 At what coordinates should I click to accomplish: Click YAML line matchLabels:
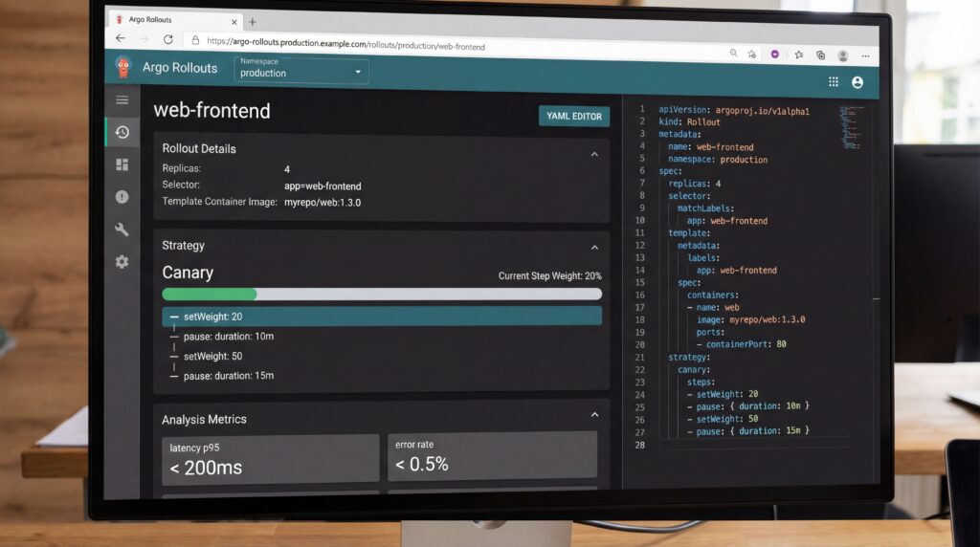pyautogui.click(x=705, y=208)
